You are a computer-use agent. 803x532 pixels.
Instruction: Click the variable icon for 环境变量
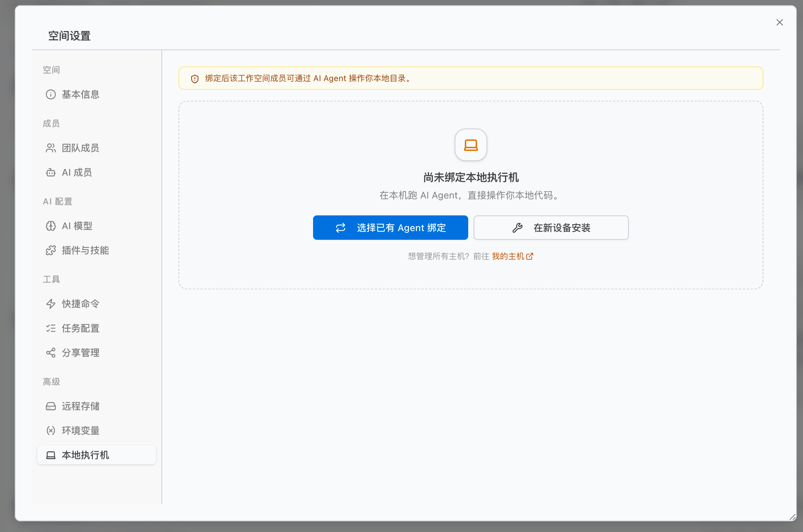51,431
